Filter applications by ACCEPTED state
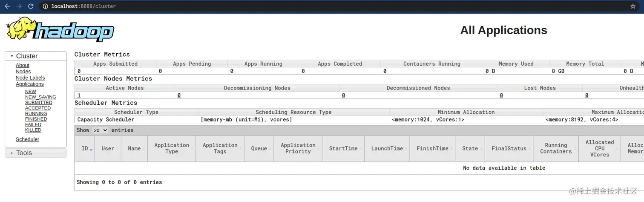Viewport: 644px width, 202px height. point(38,108)
